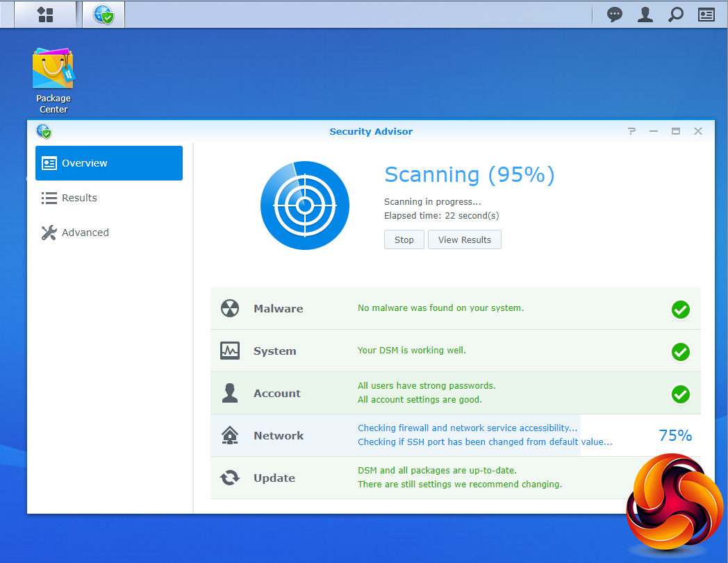The height and width of the screenshot is (563, 728).
Task: Click the Malware green checkmark
Action: (x=680, y=310)
